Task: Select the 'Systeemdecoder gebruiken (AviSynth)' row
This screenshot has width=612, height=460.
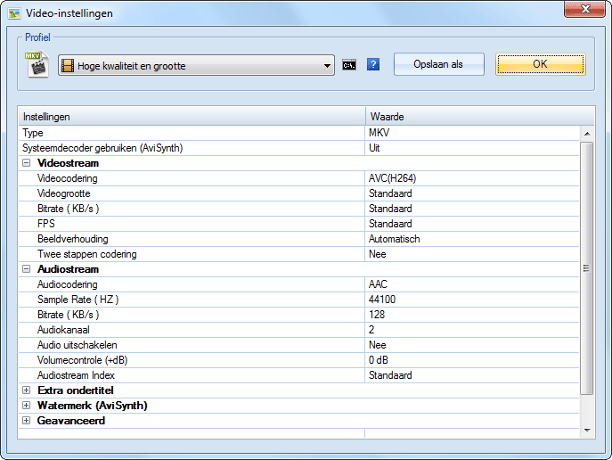Action: [299, 148]
